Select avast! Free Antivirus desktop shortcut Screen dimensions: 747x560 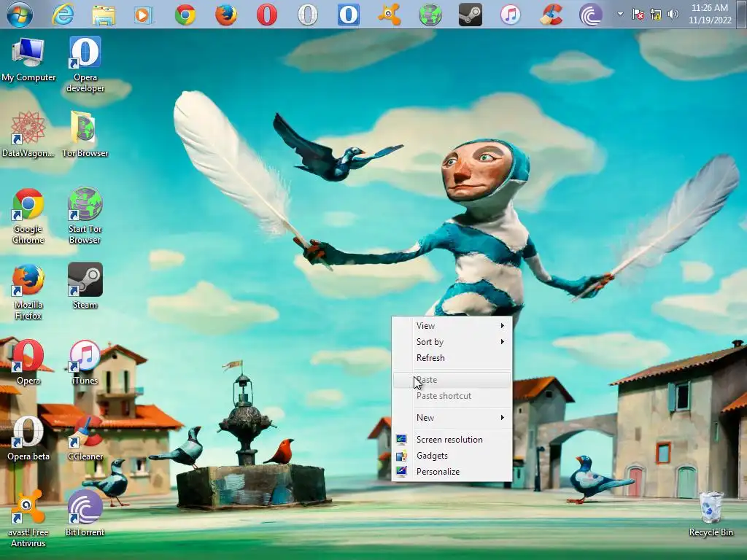[28, 519]
